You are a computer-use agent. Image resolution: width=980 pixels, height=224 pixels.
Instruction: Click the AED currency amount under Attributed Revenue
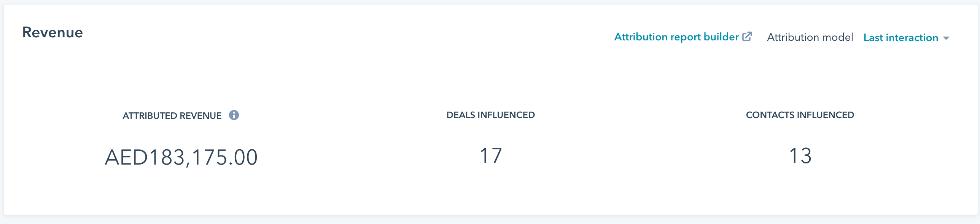click(181, 157)
